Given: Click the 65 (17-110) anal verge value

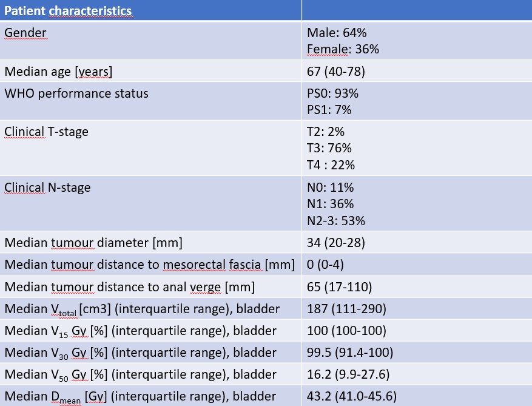Looking at the screenshot, I should tap(339, 287).
